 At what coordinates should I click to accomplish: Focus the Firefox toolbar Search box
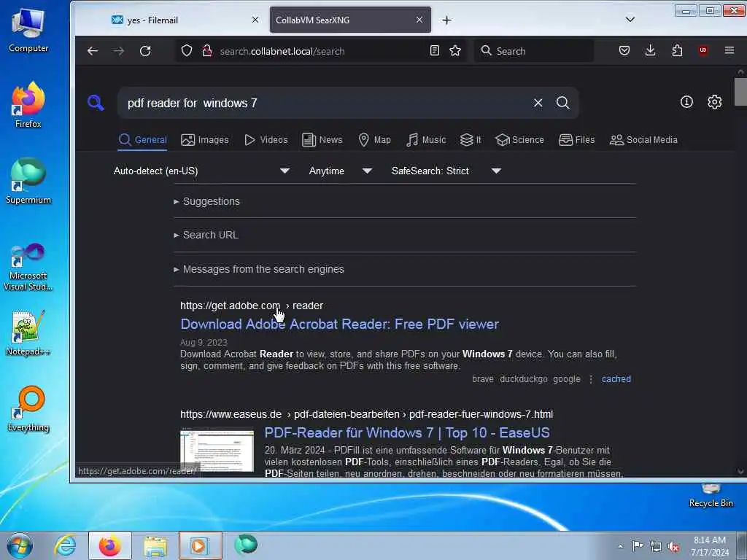534,51
